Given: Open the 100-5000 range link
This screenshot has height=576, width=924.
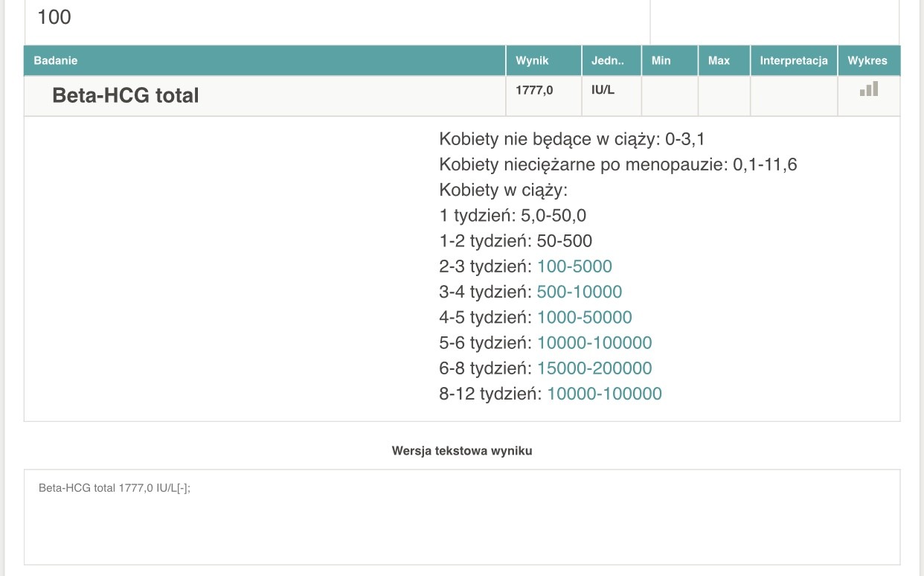Looking at the screenshot, I should click(x=574, y=266).
